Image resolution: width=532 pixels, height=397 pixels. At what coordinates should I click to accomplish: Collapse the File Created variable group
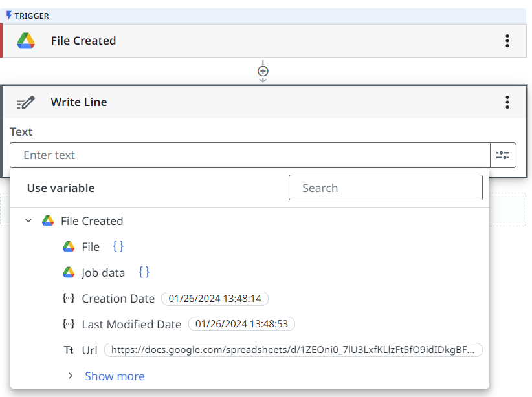[28, 220]
